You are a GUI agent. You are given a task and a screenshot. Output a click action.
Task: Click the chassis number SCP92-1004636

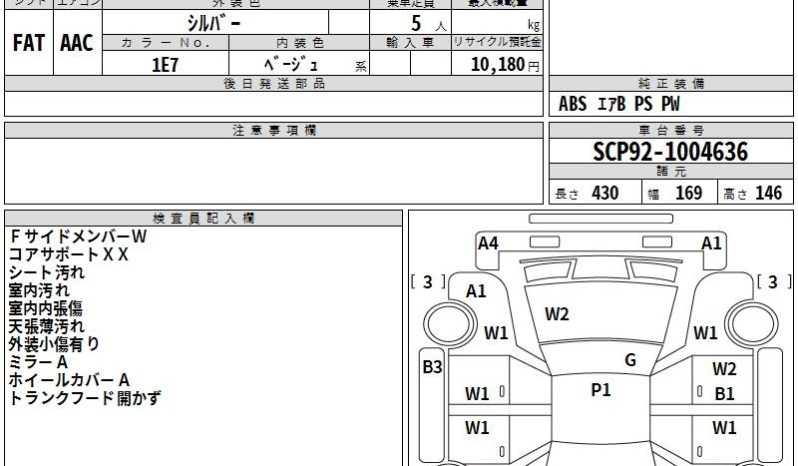point(668,152)
